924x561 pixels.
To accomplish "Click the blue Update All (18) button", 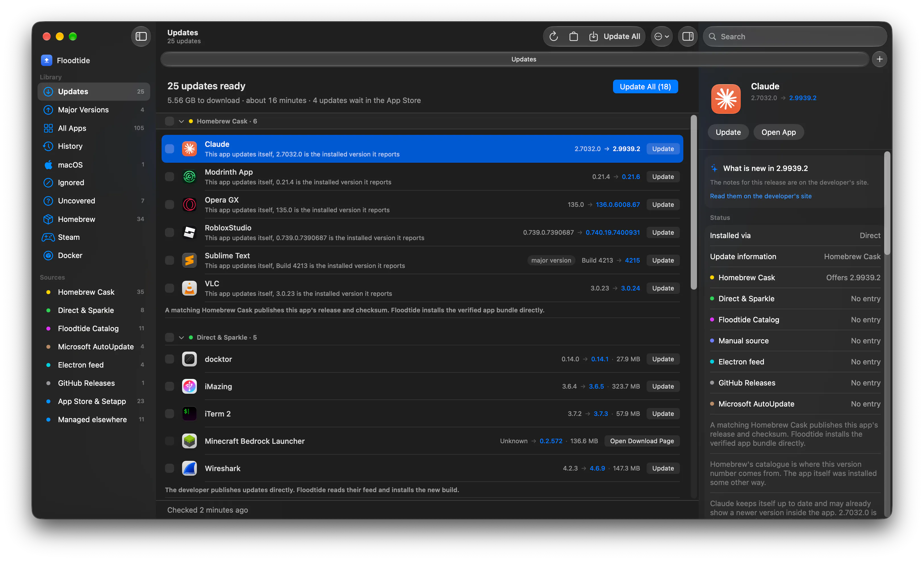I will [645, 86].
